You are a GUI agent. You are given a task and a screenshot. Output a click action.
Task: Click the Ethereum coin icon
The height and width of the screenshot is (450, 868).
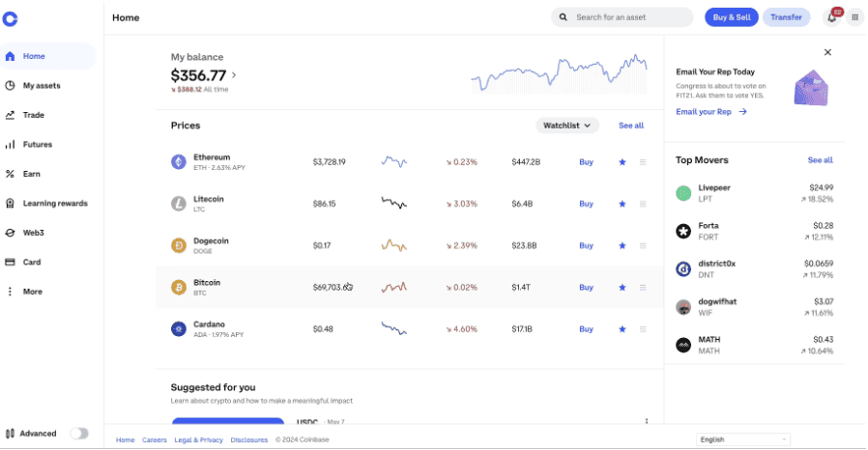point(178,162)
